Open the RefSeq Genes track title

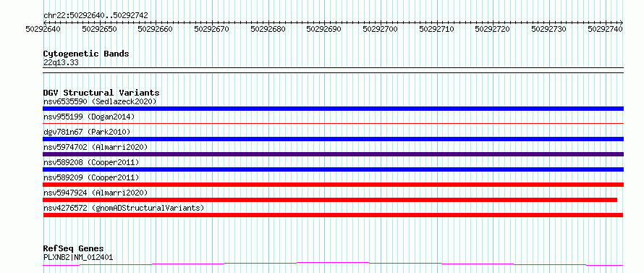[74, 249]
